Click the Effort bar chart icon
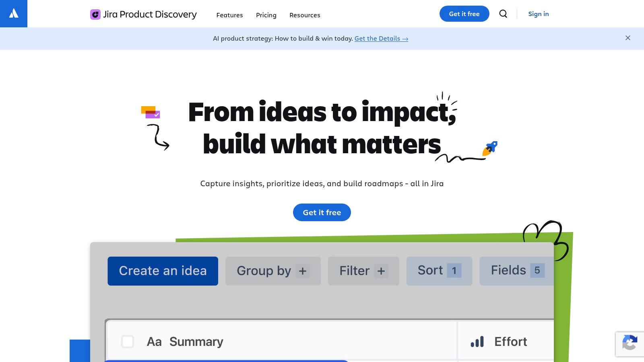644x362 pixels. (477, 342)
